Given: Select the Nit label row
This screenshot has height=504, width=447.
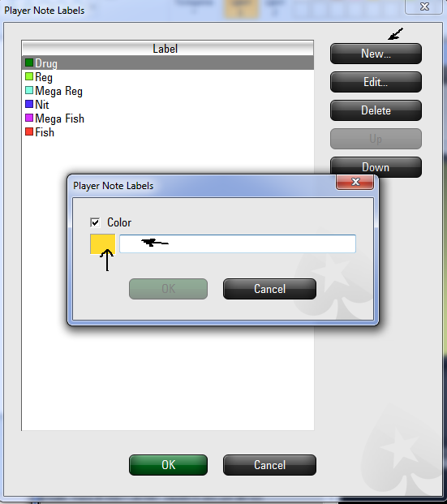Looking at the screenshot, I should pos(168,105).
